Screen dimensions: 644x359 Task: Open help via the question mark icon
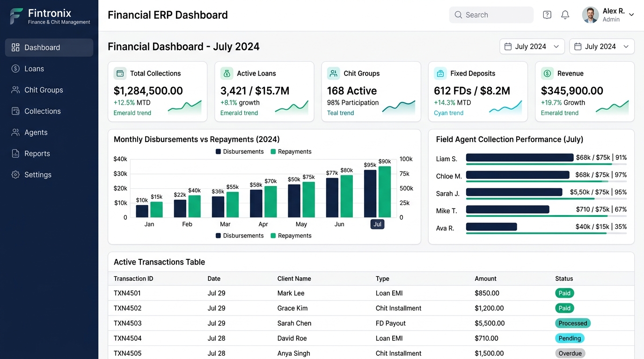pos(547,15)
